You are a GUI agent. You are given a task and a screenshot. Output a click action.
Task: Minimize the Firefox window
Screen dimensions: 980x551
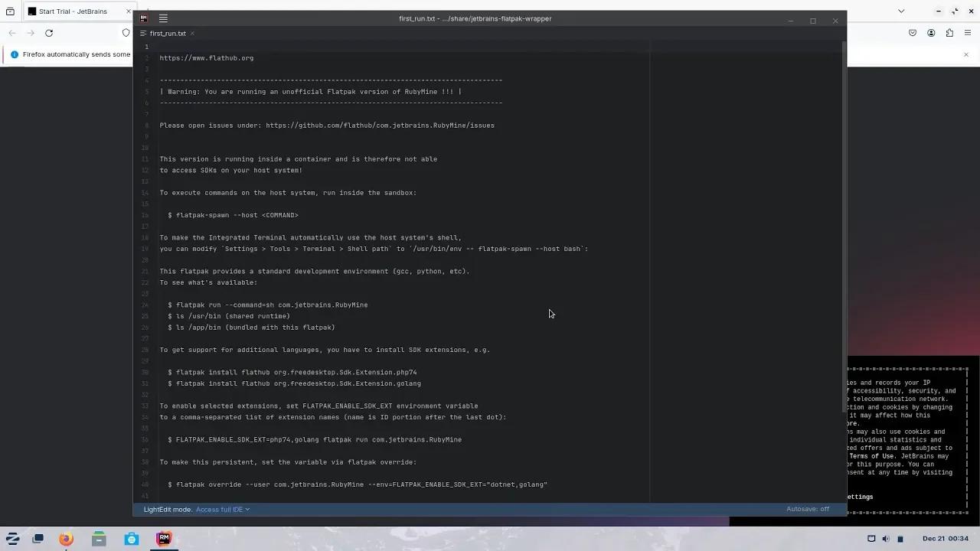pos(939,11)
